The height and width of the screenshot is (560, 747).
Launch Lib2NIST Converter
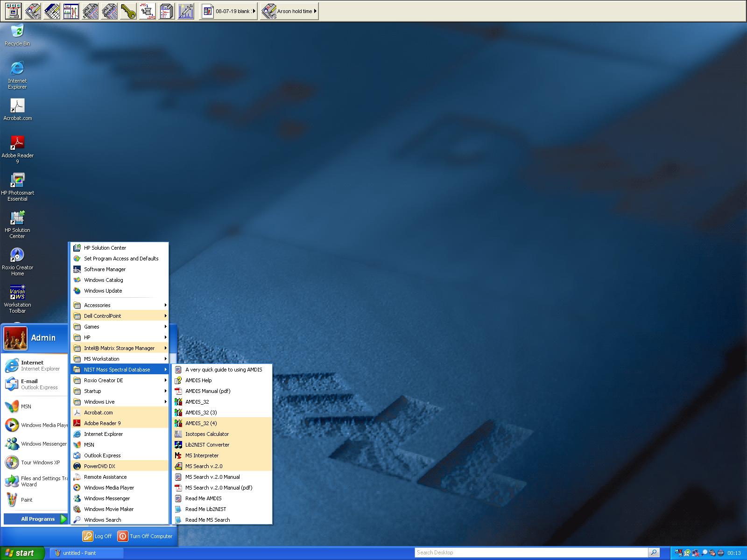(222, 445)
